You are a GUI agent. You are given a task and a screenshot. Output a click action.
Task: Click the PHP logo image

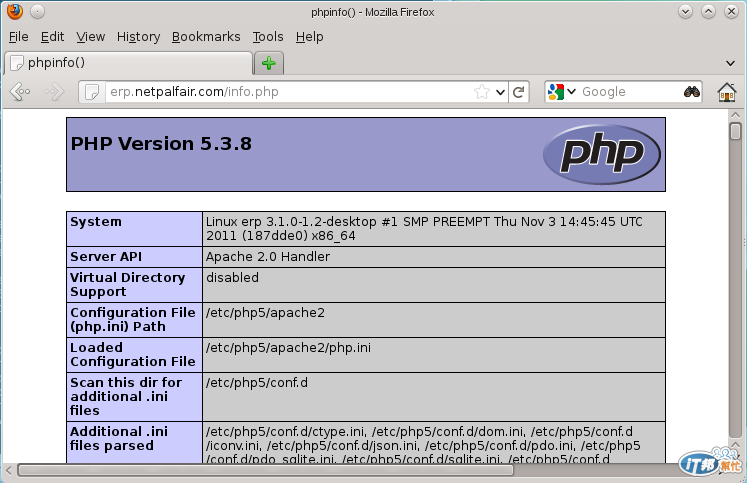click(x=602, y=154)
